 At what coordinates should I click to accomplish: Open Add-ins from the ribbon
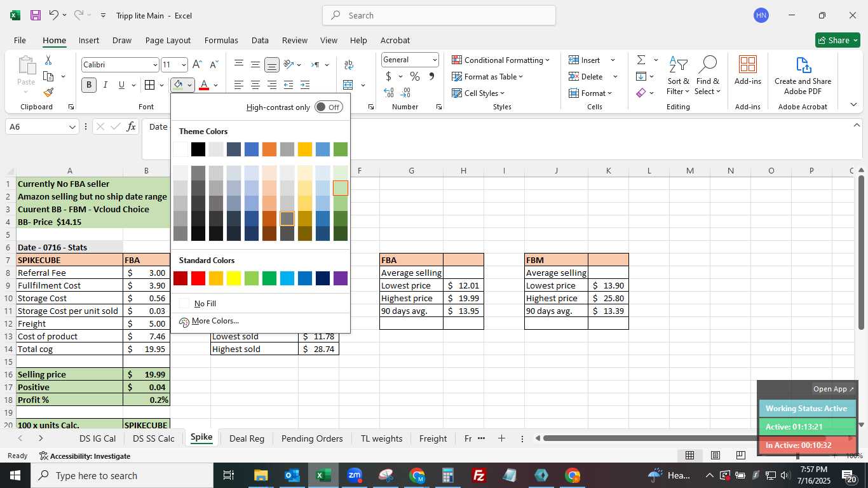pyautogui.click(x=748, y=70)
